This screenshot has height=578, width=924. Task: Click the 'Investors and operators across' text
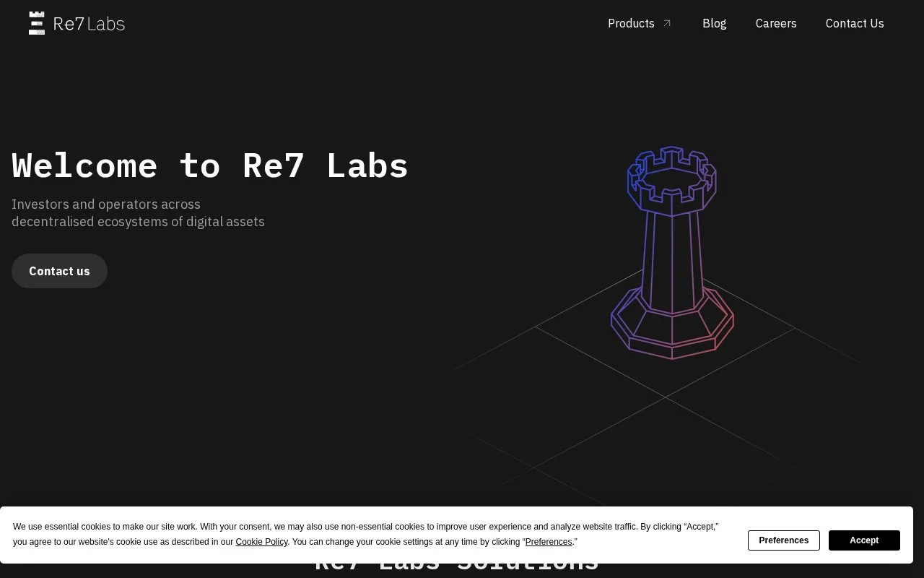106,204
